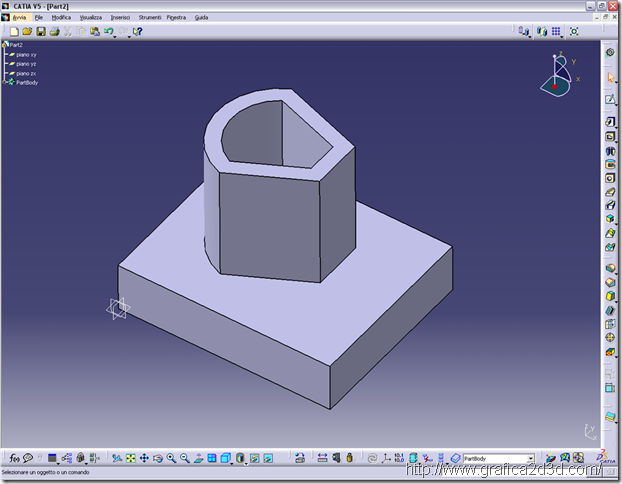Open the Inserisci menu
The width and height of the screenshot is (622, 484).
[x=120, y=17]
